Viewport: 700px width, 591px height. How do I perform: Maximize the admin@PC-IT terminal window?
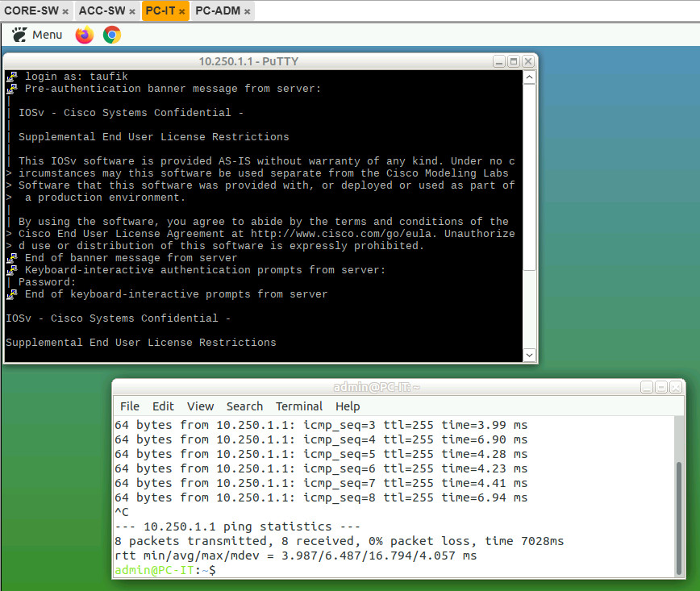(661, 387)
